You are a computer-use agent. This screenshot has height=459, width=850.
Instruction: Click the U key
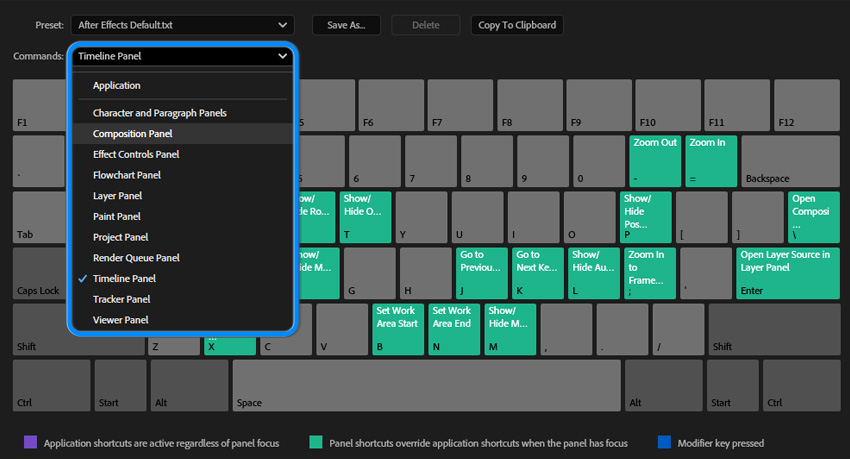pyautogui.click(x=478, y=217)
